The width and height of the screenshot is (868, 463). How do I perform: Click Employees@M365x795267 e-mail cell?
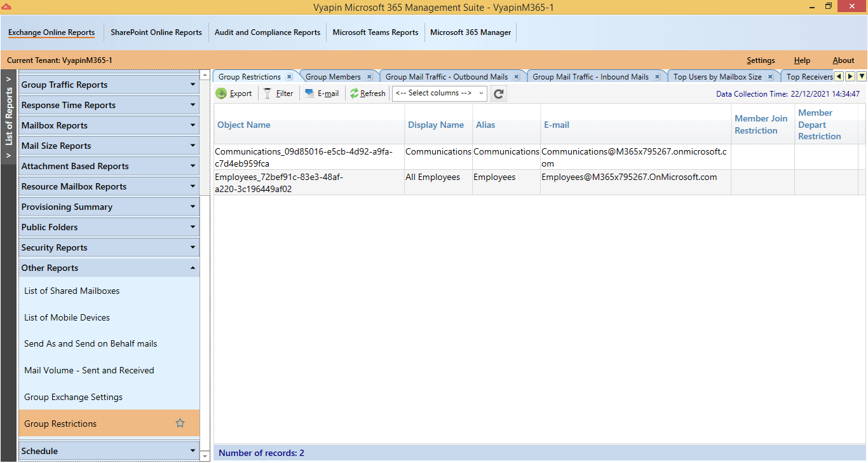(x=635, y=183)
